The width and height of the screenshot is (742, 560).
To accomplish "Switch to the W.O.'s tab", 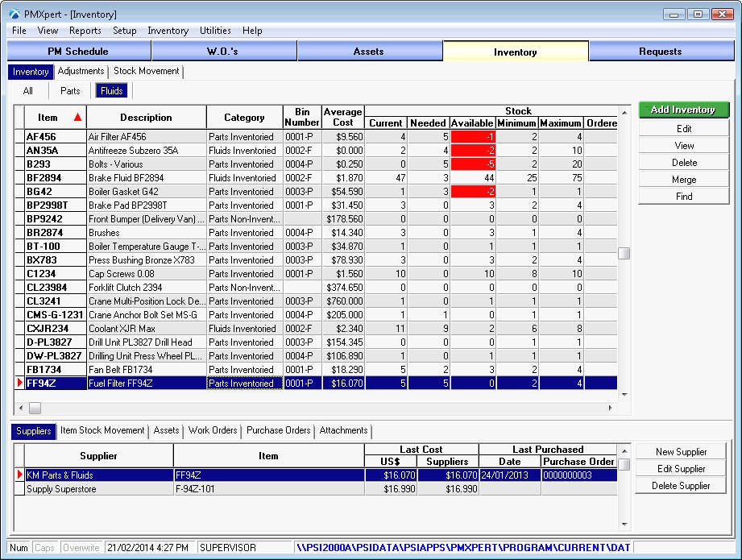I will [x=223, y=51].
